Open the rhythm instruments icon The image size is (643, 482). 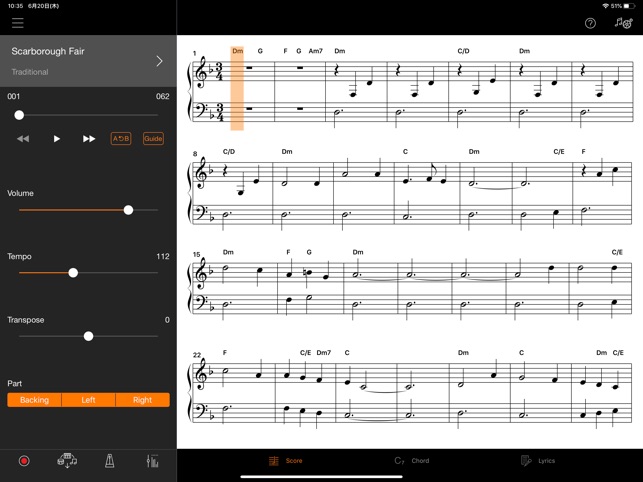67,461
